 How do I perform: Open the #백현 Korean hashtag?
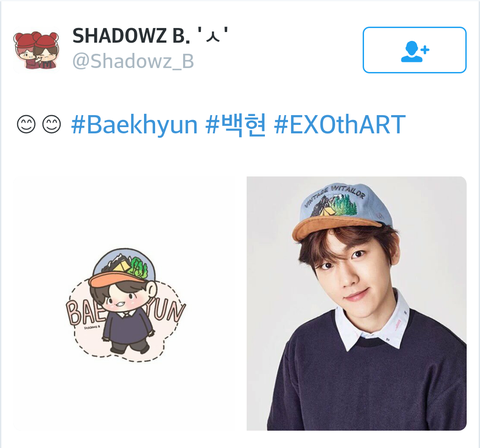tap(236, 125)
